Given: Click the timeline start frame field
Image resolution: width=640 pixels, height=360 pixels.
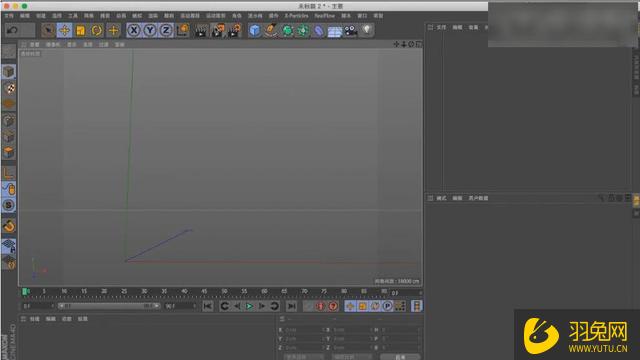Looking at the screenshot, I should tap(38, 306).
